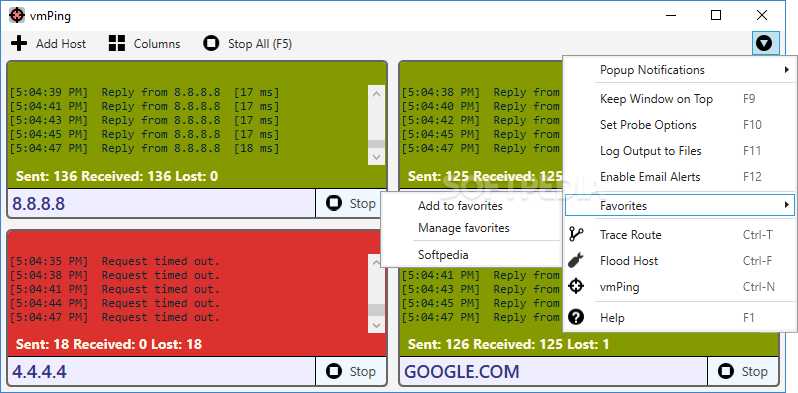Click the Trace Route icon
This screenshot has height=393, width=798.
coord(576,234)
